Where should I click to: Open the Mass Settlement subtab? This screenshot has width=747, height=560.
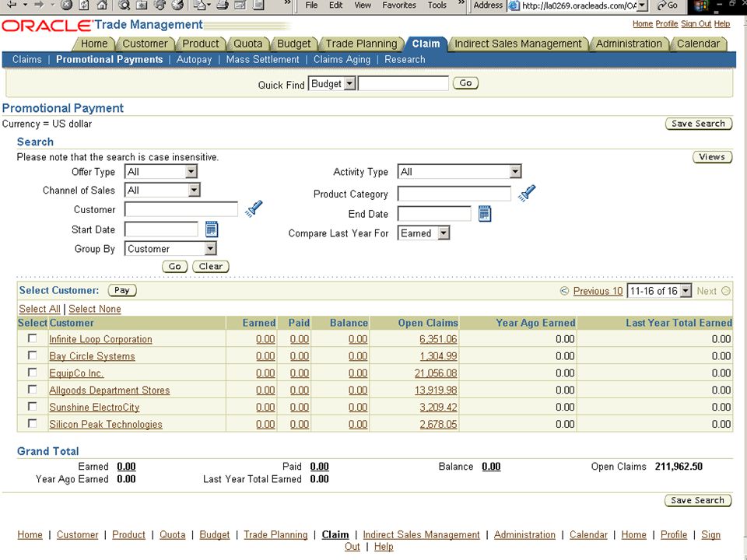click(262, 60)
